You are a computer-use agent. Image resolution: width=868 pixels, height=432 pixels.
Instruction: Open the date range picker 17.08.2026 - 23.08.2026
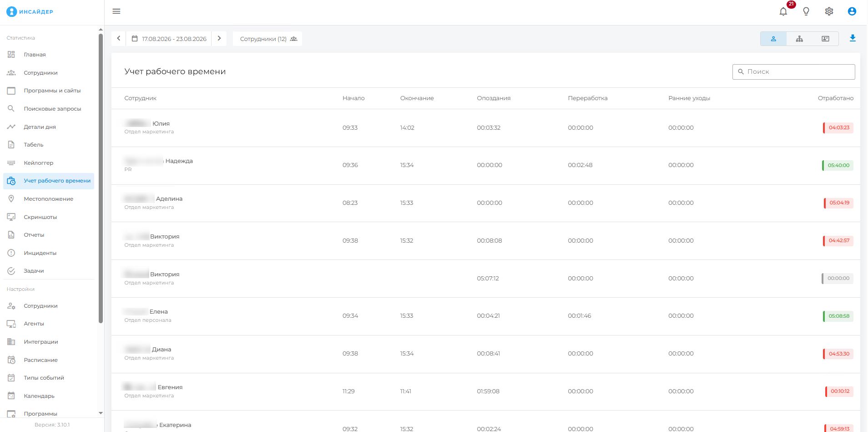(x=169, y=39)
